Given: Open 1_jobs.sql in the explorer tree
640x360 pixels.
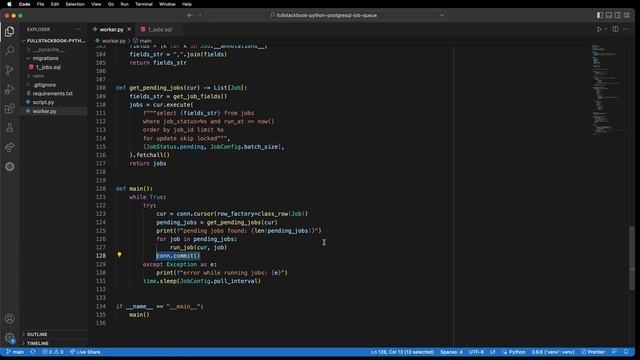Looking at the screenshot, I should (53, 67).
